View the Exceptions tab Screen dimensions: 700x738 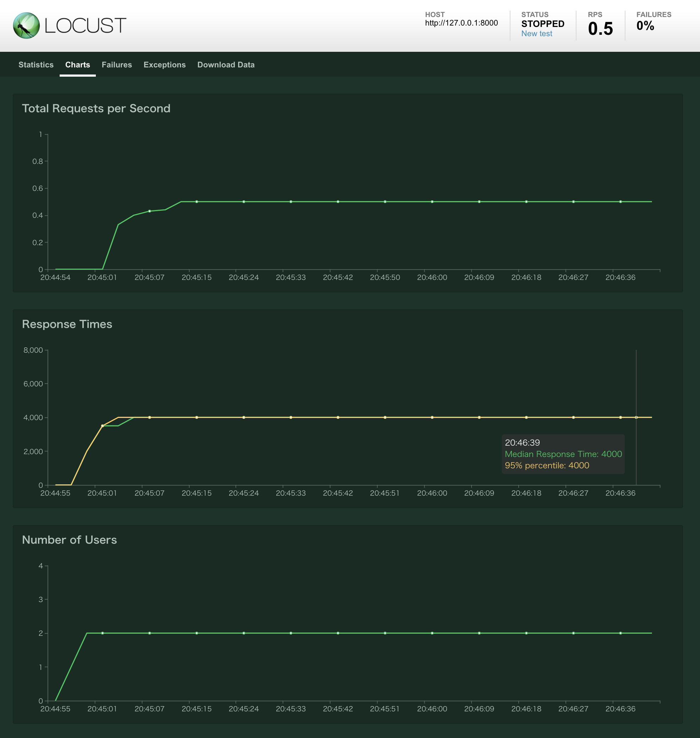[165, 65]
